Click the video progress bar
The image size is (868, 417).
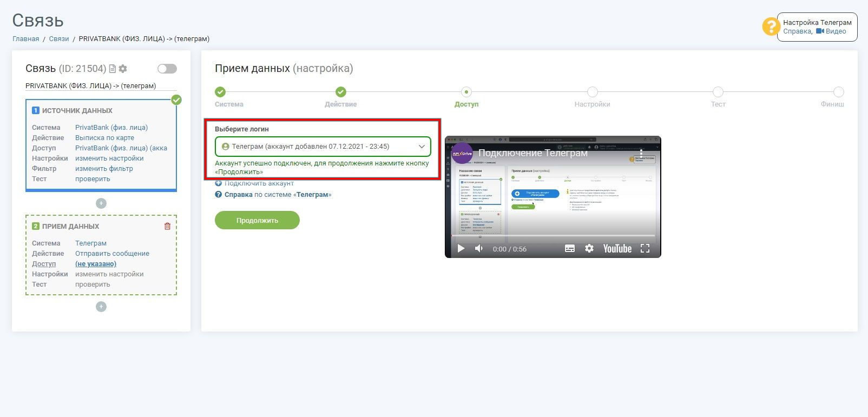tap(553, 236)
